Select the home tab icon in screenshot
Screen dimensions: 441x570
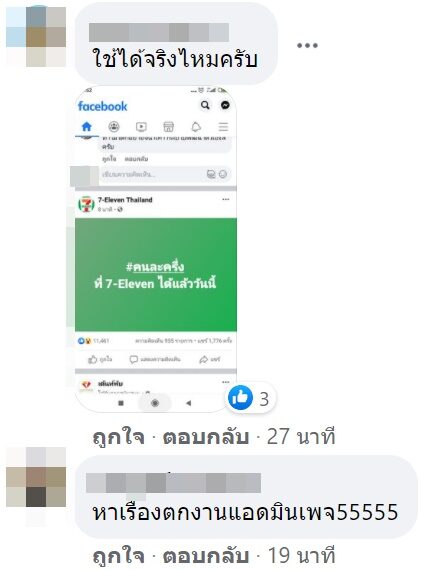tap(87, 127)
